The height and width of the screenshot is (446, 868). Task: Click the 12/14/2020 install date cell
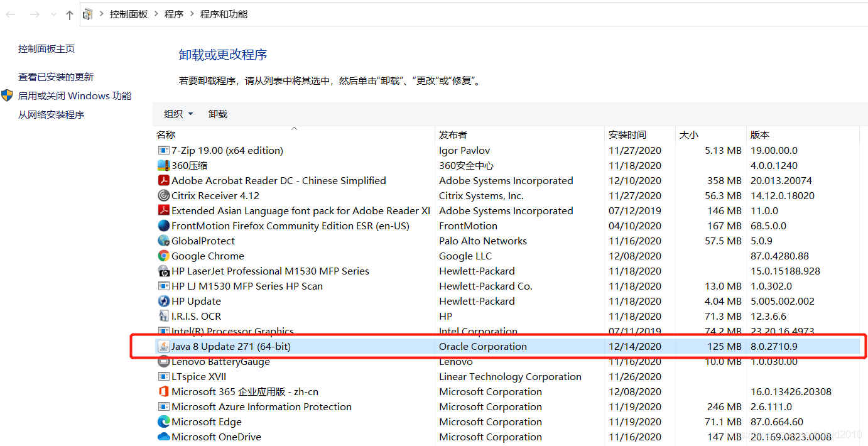(x=635, y=347)
